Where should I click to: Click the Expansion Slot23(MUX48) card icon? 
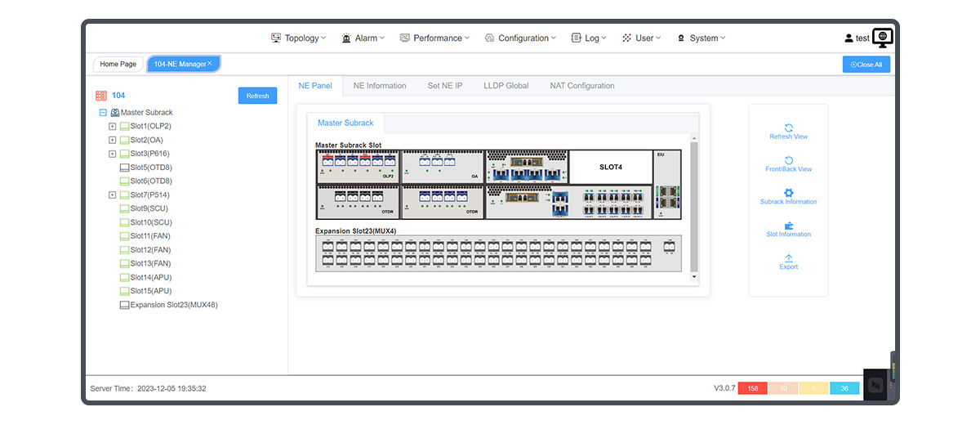click(124, 305)
